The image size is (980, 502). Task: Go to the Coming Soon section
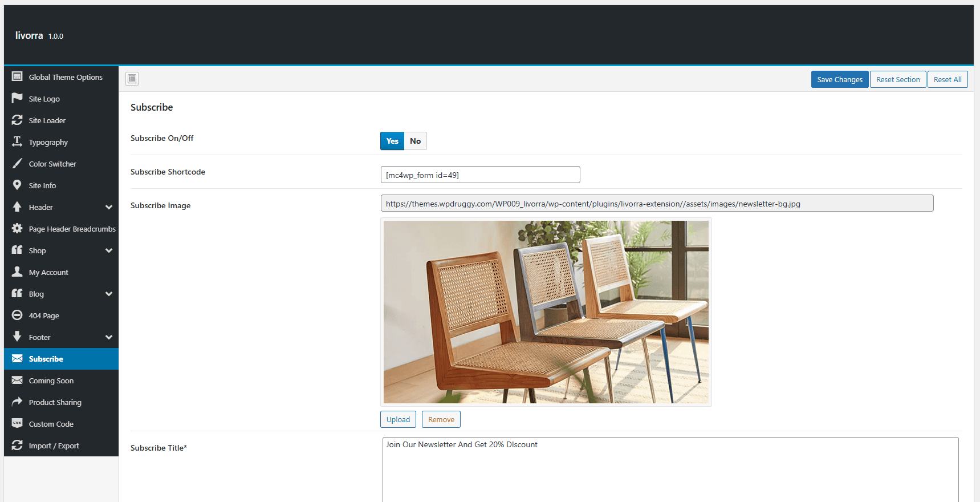(62, 380)
